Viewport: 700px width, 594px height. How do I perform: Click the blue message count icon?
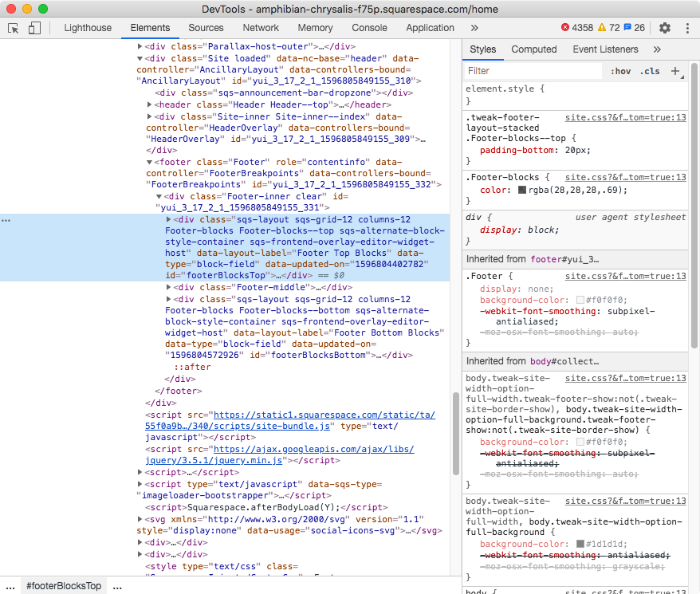(x=627, y=28)
